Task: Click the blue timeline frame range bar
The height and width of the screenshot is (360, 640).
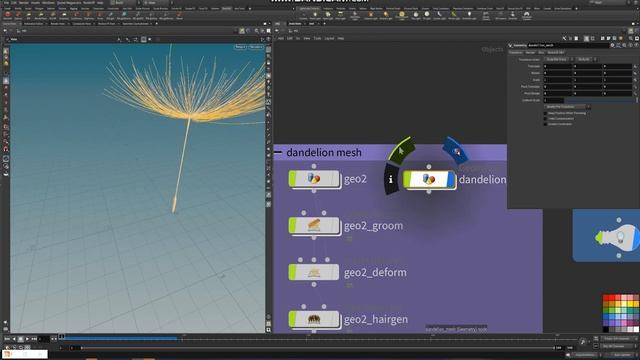Action: (x=121, y=338)
